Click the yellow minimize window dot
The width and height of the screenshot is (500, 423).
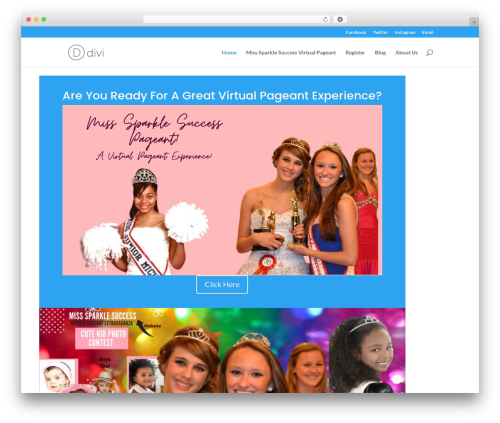36,19
